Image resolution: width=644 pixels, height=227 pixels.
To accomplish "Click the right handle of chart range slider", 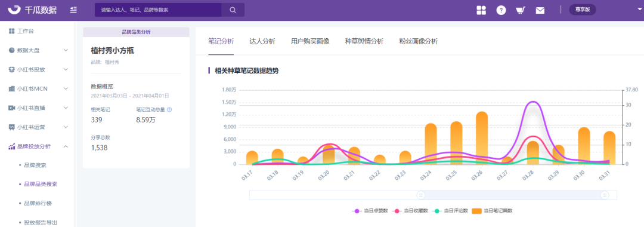I will (605, 195).
